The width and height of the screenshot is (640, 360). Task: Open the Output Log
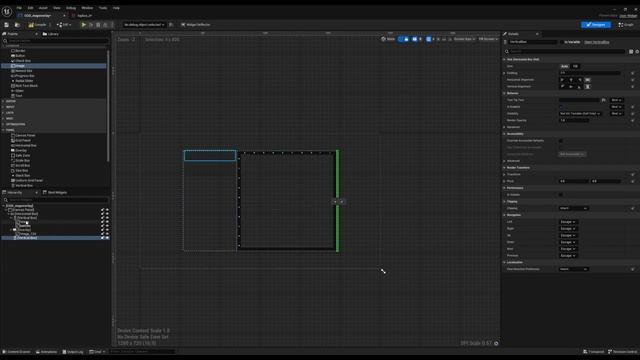pyautogui.click(x=73, y=351)
